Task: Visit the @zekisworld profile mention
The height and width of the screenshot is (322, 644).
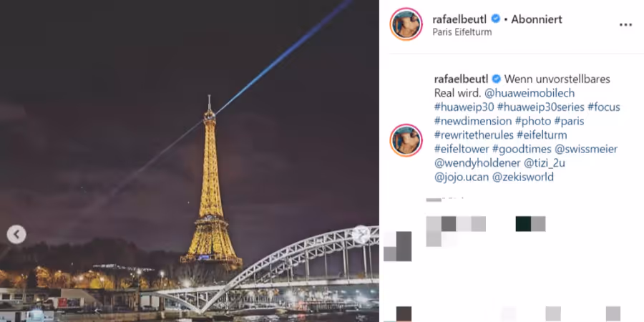Action: pyautogui.click(x=523, y=177)
